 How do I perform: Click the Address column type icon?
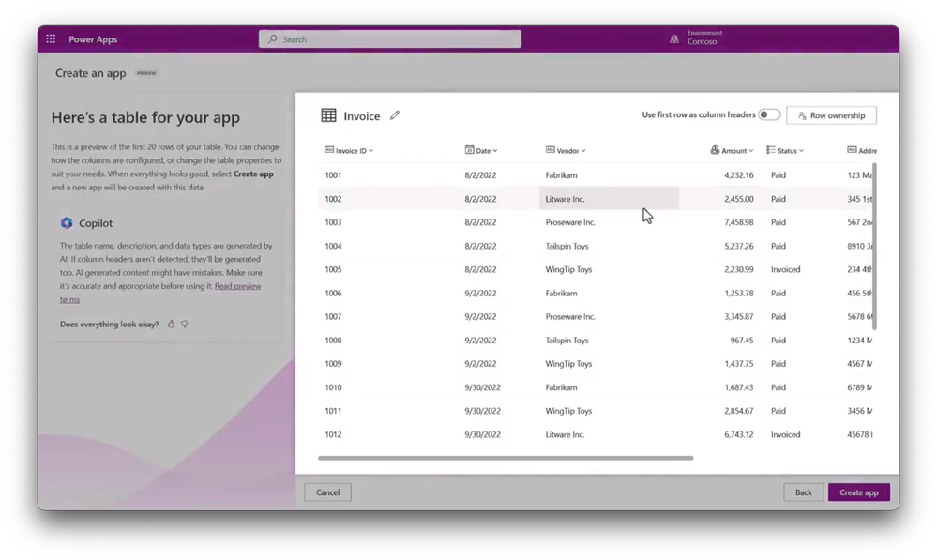852,150
